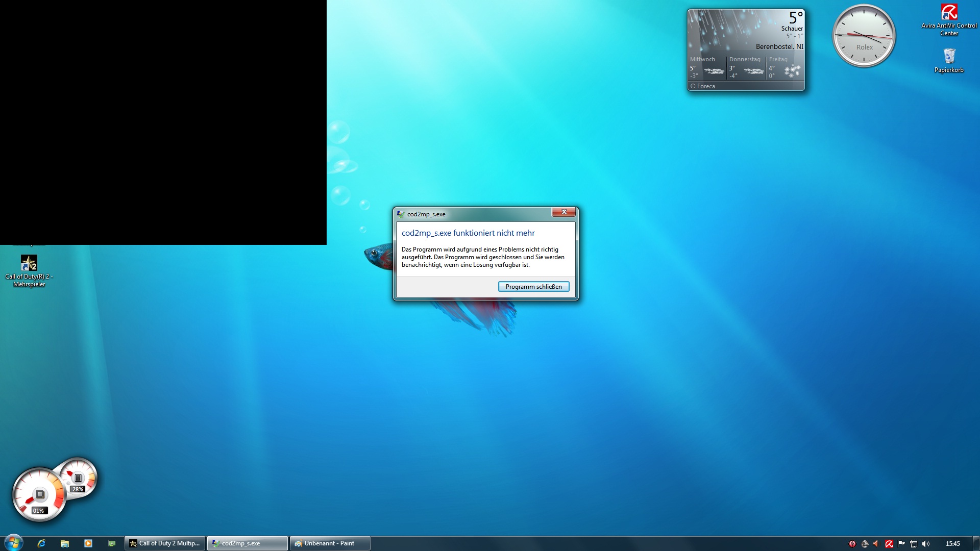
Task: Click the 'Programm schließen' button
Action: [533, 287]
